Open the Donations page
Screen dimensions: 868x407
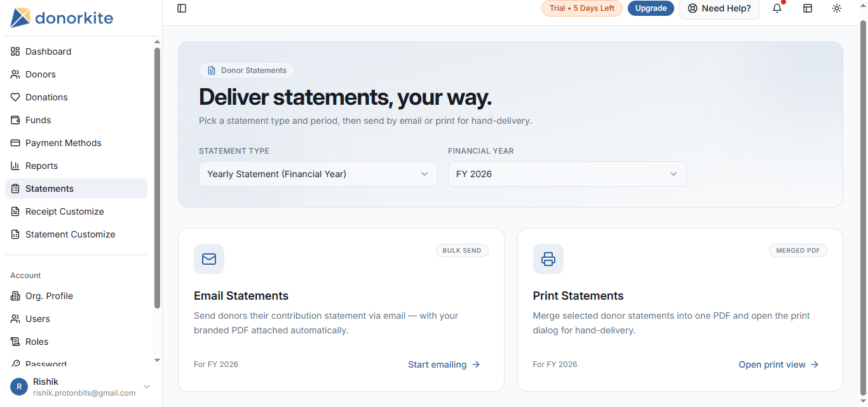pos(76,97)
